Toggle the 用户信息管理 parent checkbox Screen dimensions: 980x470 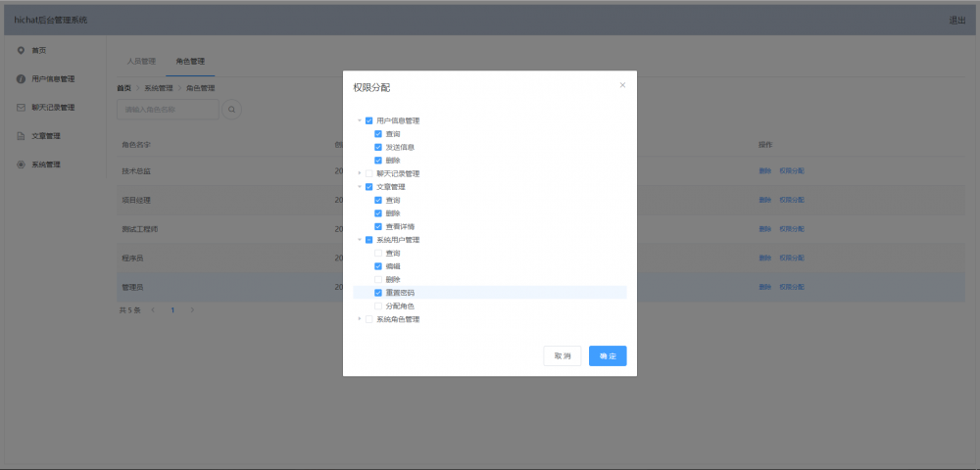(368, 120)
